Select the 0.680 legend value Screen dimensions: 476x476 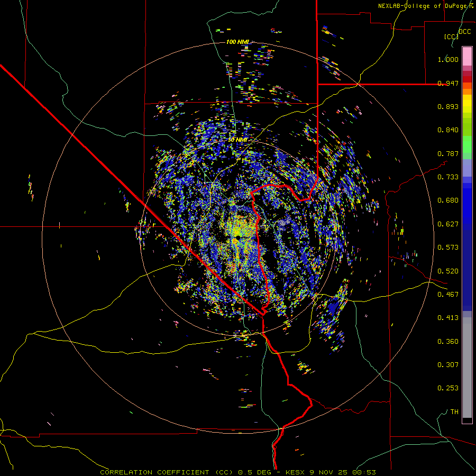coord(448,200)
